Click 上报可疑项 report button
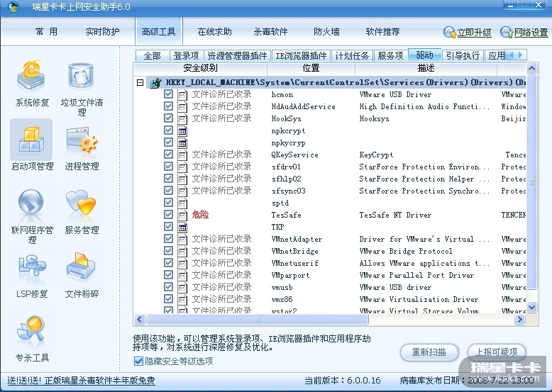552x392 pixels. (x=497, y=352)
